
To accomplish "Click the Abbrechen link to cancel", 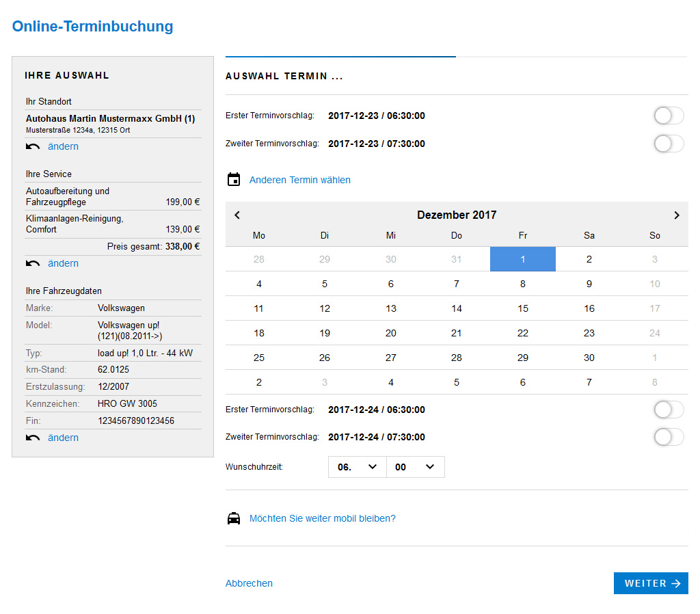I will click(249, 583).
